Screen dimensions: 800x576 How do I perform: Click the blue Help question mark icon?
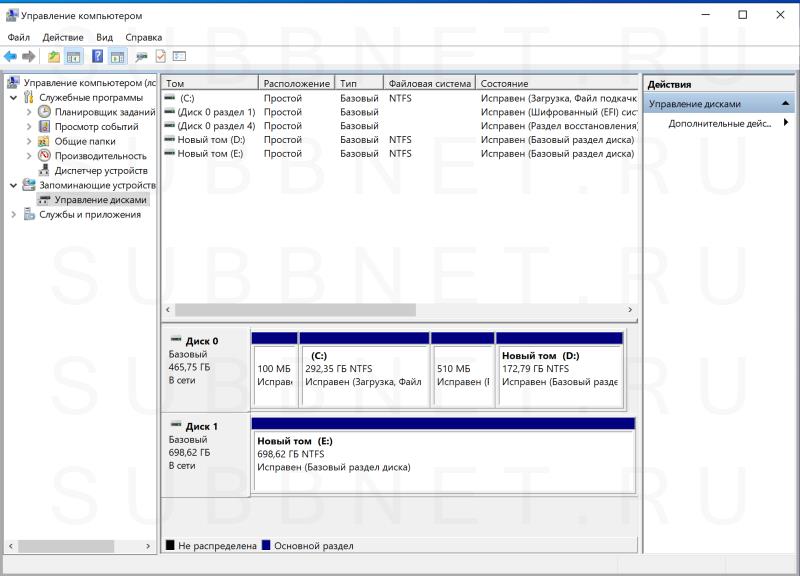(x=98, y=57)
